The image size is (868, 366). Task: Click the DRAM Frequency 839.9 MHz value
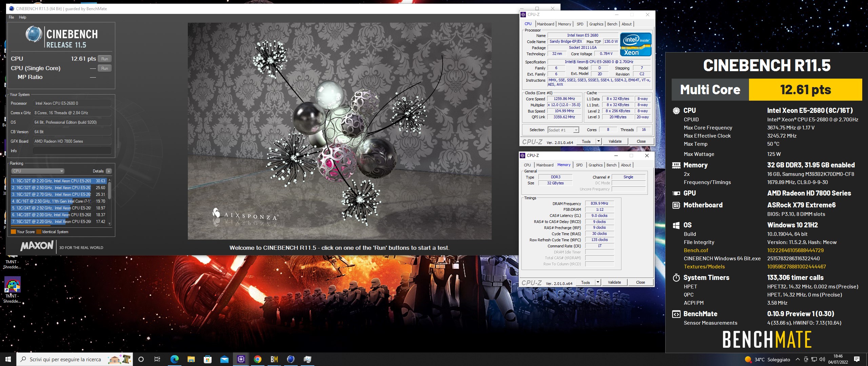point(599,203)
